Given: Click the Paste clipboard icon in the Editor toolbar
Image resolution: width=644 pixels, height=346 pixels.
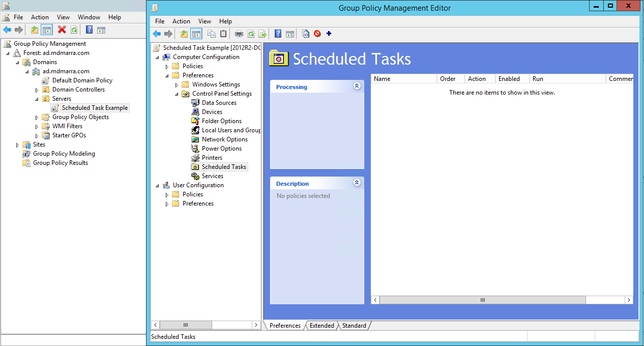Looking at the screenshot, I should 223,34.
